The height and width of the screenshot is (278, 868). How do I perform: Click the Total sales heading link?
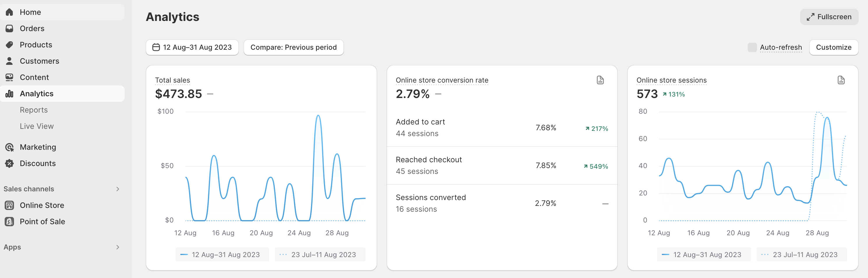tap(172, 80)
